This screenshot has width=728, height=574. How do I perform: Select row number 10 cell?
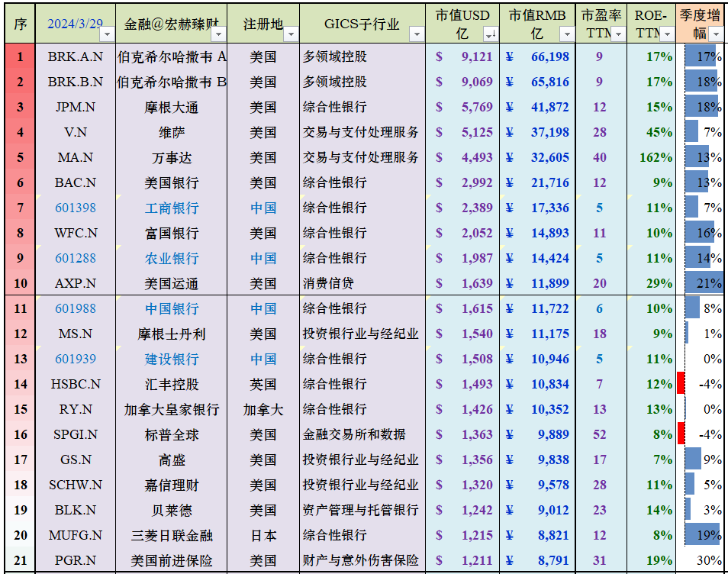click(x=20, y=283)
